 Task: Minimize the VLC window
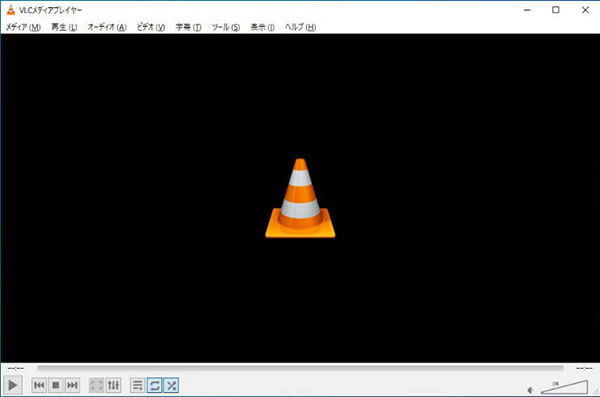tap(527, 10)
